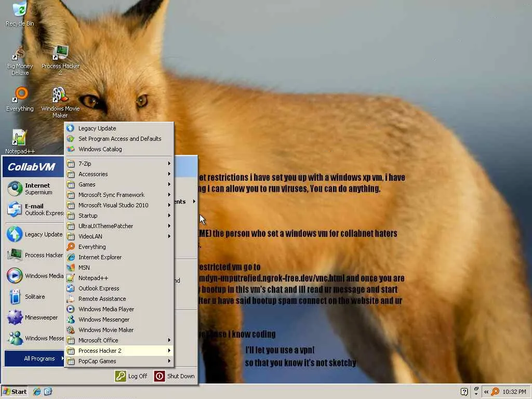The height and width of the screenshot is (399, 532).
Task: Expand hidden tray icons chevron
Action: [486, 392]
